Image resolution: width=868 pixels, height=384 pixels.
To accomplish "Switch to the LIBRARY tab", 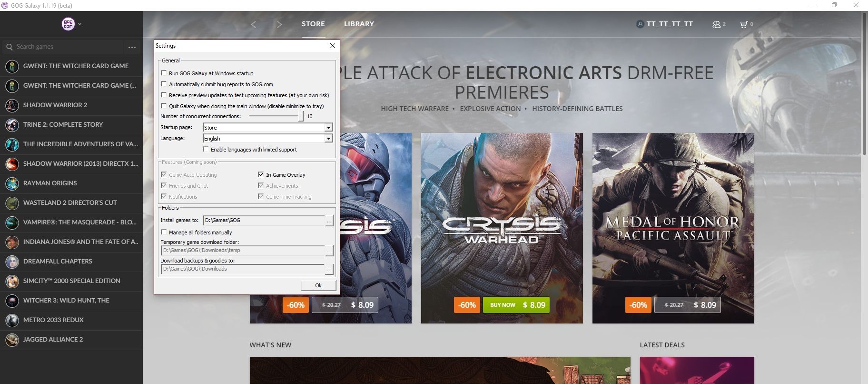I will (x=359, y=24).
